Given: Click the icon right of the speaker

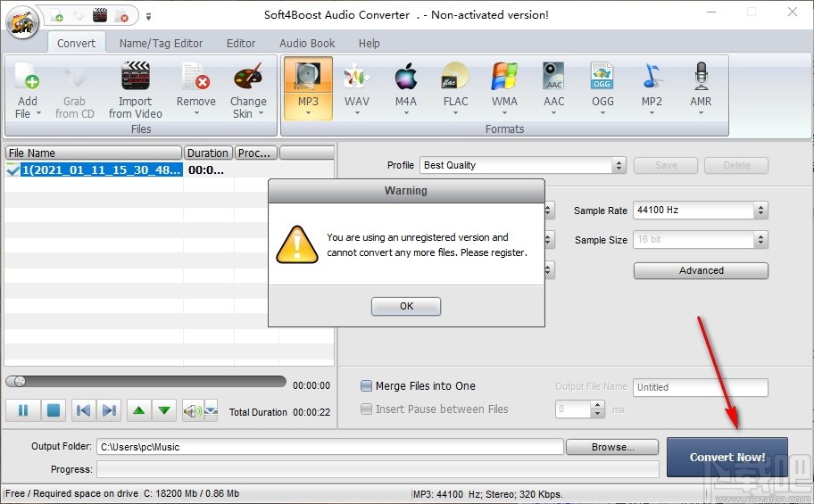Looking at the screenshot, I should pyautogui.click(x=211, y=411).
